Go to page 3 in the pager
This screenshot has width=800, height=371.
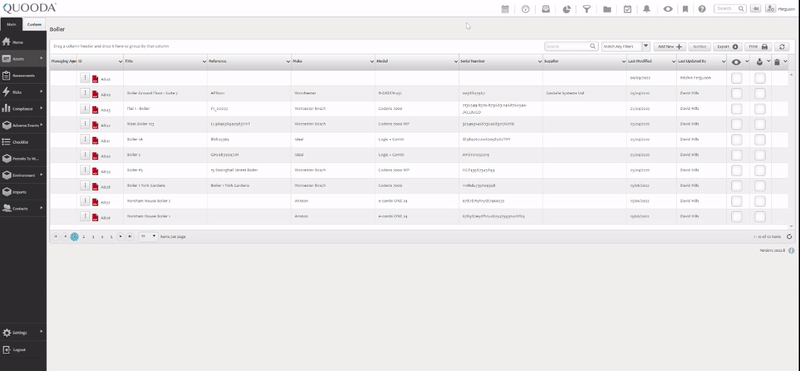[93, 237]
